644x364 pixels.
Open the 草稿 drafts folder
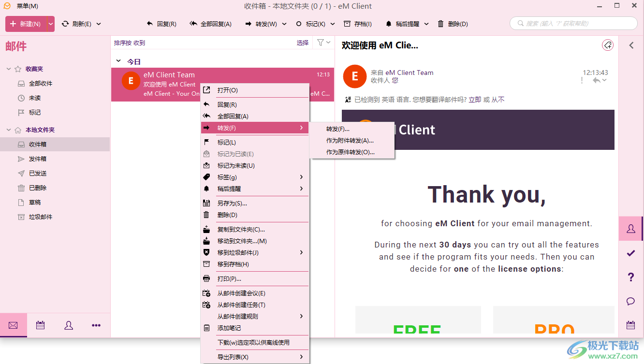tap(35, 202)
